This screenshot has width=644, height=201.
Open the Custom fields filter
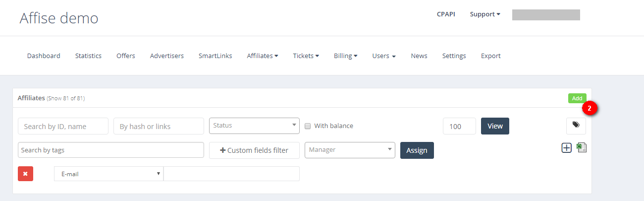click(x=254, y=150)
